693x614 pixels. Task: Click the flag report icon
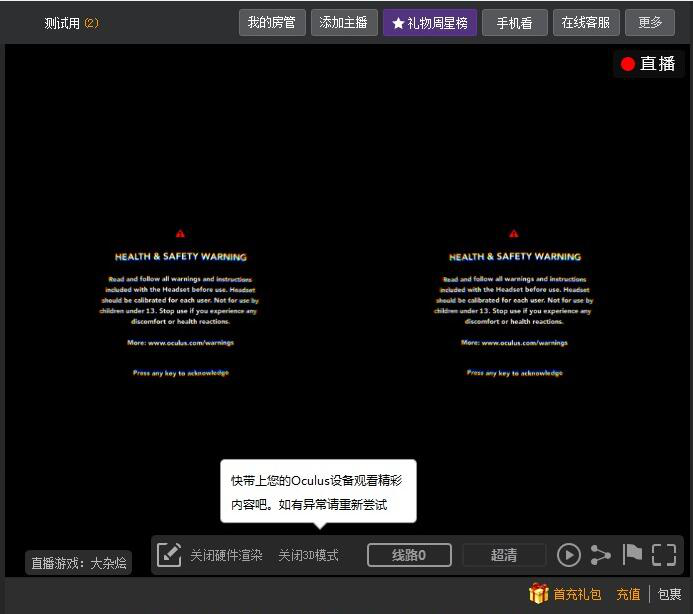[632, 554]
